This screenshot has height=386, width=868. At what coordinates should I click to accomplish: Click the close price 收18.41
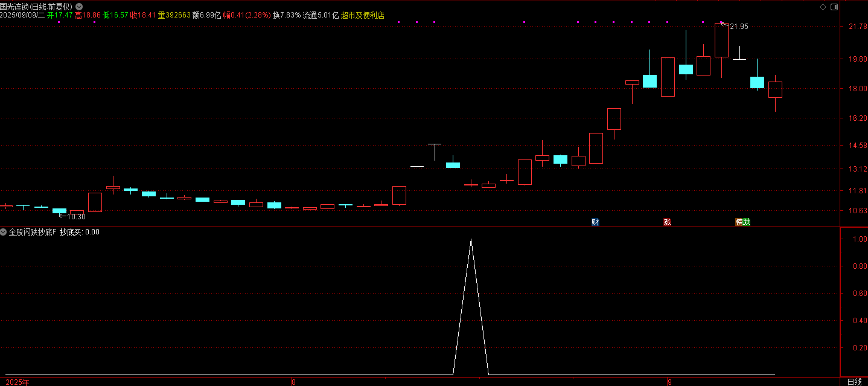144,15
